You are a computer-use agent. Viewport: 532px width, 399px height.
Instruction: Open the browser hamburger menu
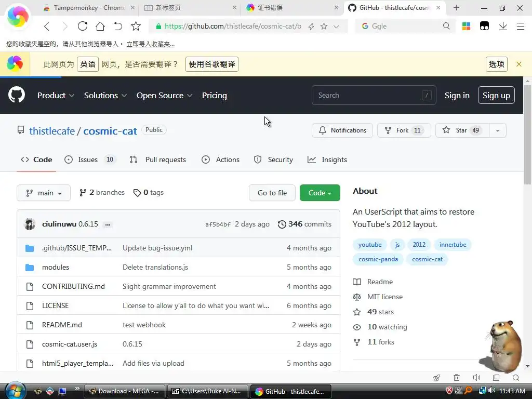pos(521,26)
